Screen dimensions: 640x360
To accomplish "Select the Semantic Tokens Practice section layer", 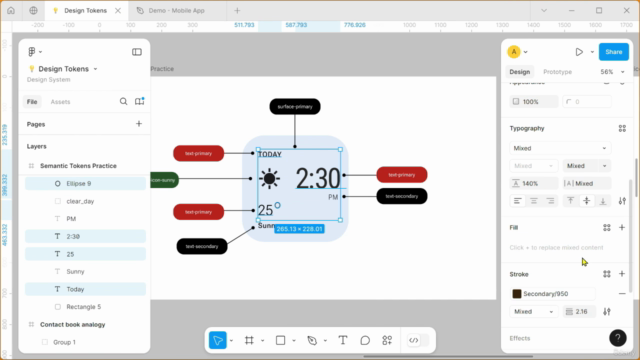I will pyautogui.click(x=78, y=166).
